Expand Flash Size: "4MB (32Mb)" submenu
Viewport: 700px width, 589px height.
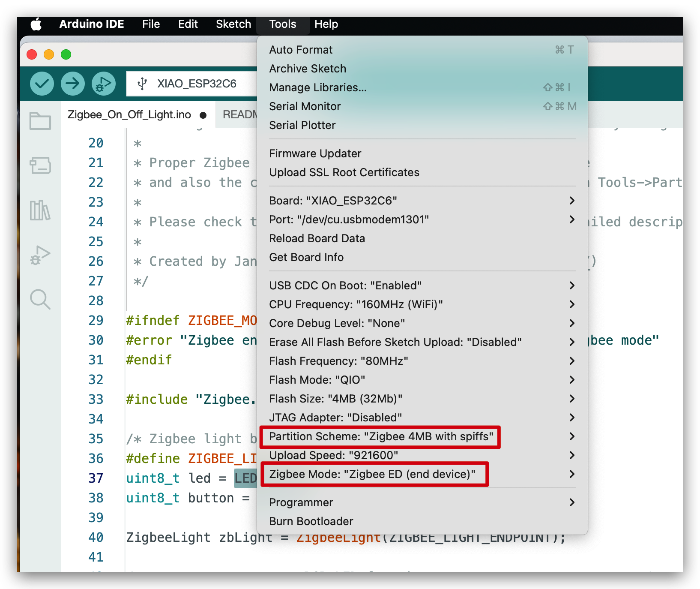[422, 399]
